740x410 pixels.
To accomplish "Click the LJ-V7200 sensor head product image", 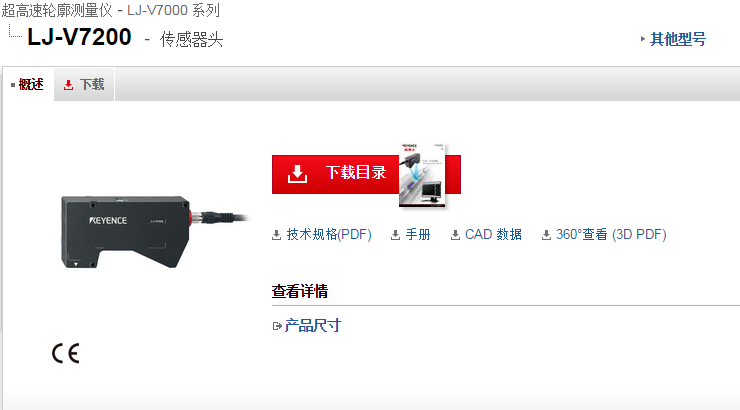I will [155, 232].
